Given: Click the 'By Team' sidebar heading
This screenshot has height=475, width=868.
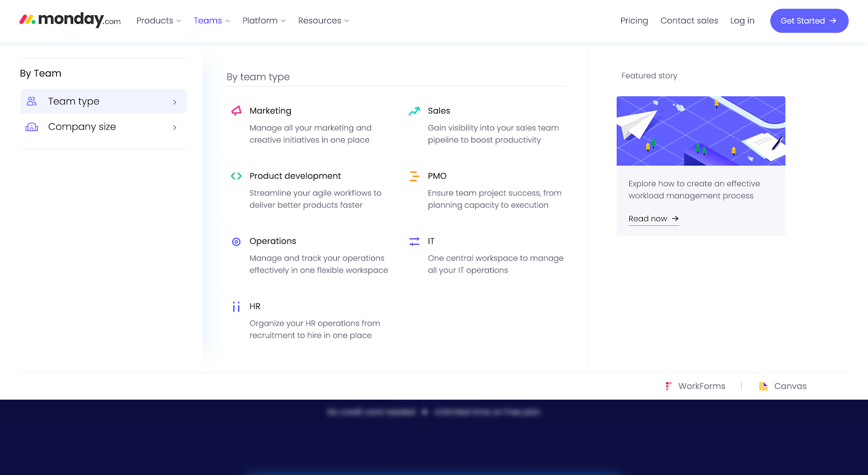Looking at the screenshot, I should click(x=41, y=73).
